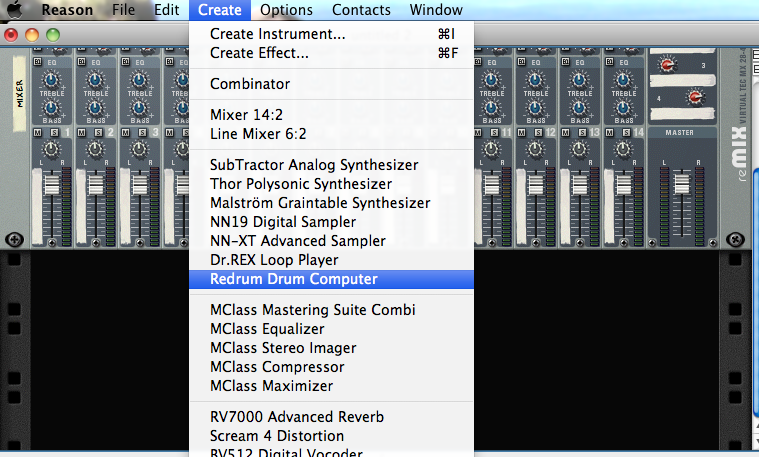Mute mixer channel 14
The image size is (759, 457).
[609, 132]
